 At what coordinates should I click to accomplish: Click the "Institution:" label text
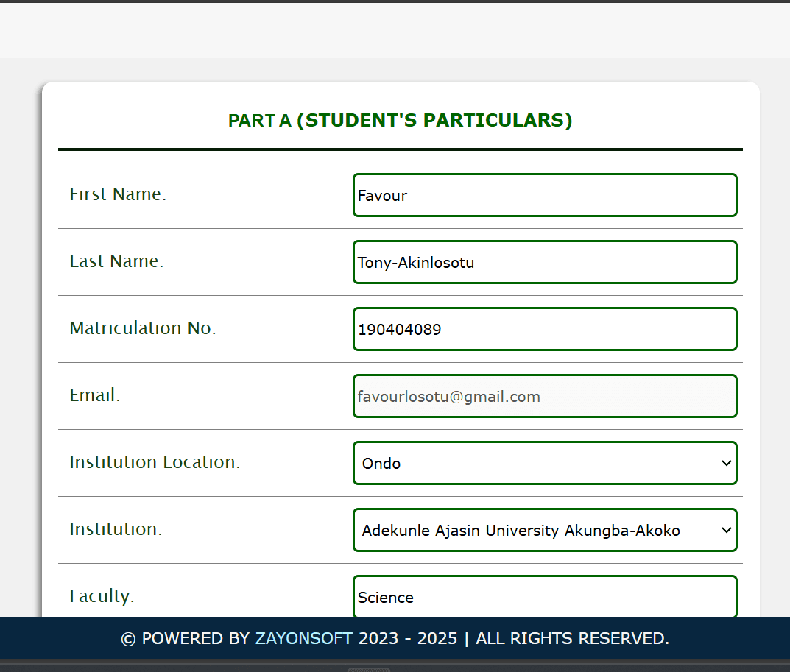coord(116,529)
